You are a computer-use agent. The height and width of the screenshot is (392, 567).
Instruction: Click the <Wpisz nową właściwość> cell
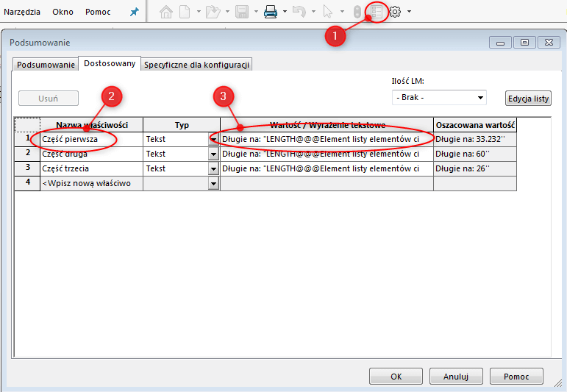click(91, 183)
